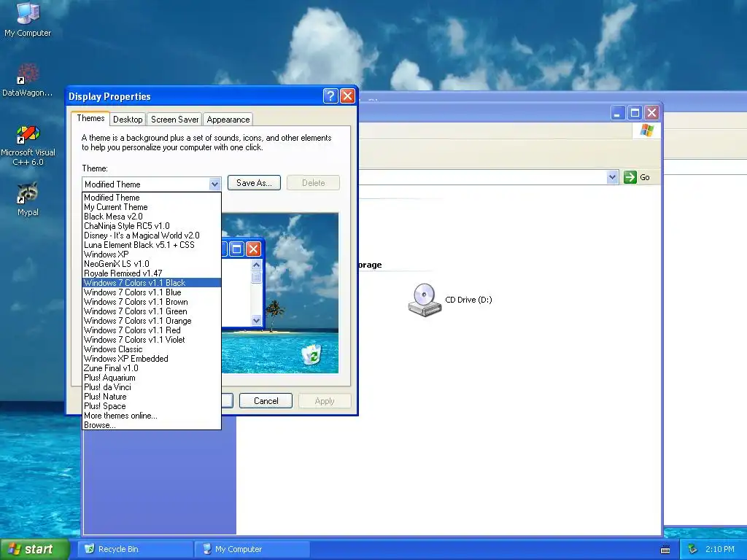This screenshot has height=560, width=747.
Task: Click the green Go arrow icon
Action: [630, 177]
